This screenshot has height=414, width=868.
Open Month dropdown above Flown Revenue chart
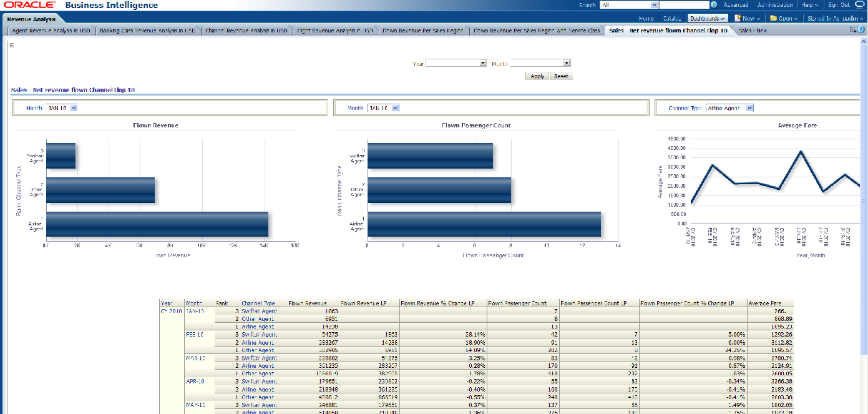74,108
